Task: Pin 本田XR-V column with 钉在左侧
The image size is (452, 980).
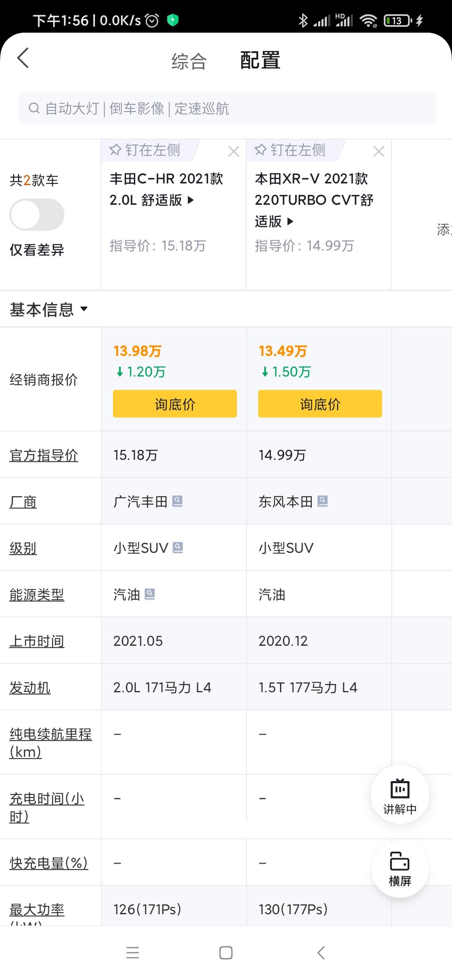Action: 290,150
